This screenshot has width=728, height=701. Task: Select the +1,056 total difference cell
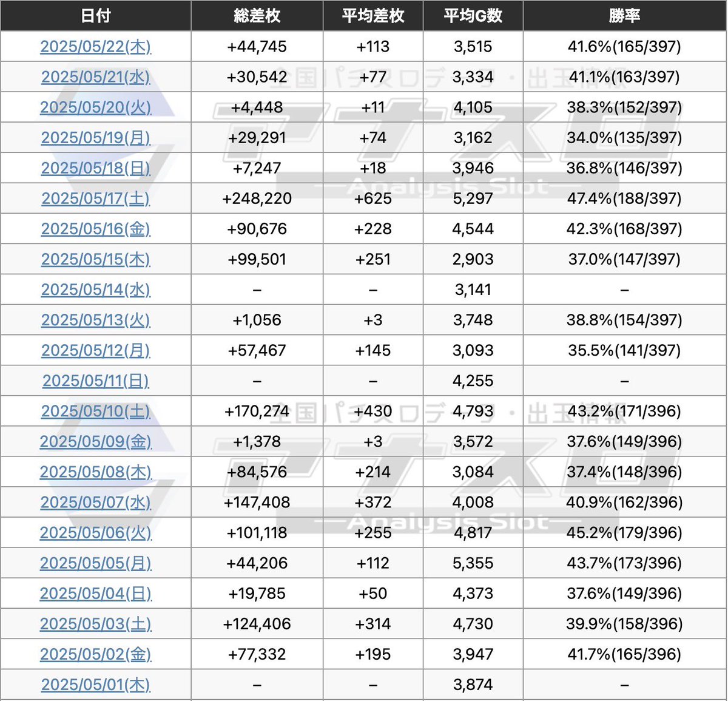point(257,320)
